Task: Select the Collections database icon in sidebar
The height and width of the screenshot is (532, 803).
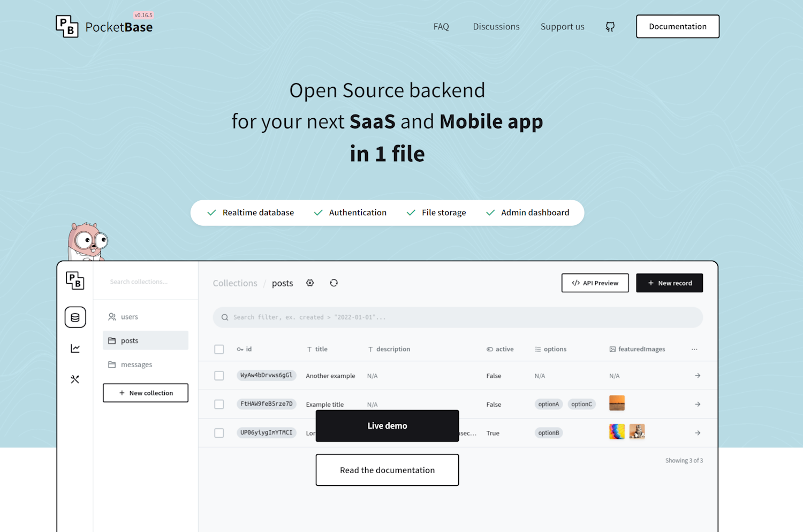Action: 75,317
